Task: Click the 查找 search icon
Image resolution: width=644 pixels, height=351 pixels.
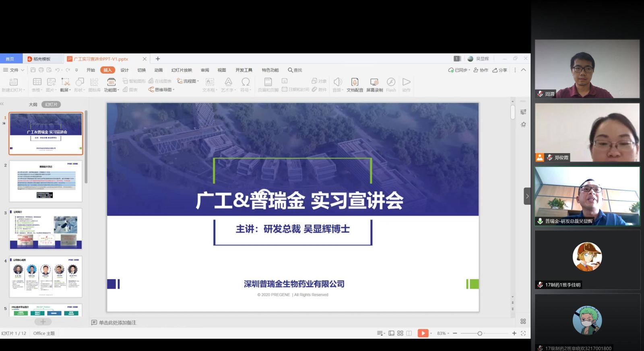Action: 295,70
